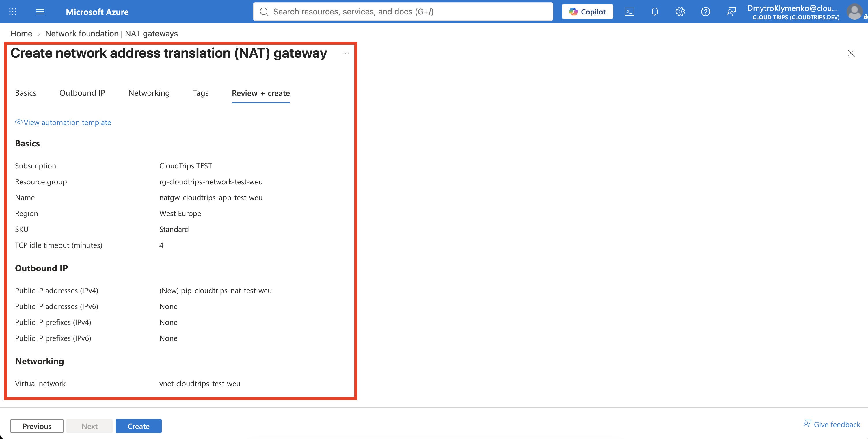The width and height of the screenshot is (868, 439).
Task: Open the Azure apps grid launcher
Action: coord(12,12)
